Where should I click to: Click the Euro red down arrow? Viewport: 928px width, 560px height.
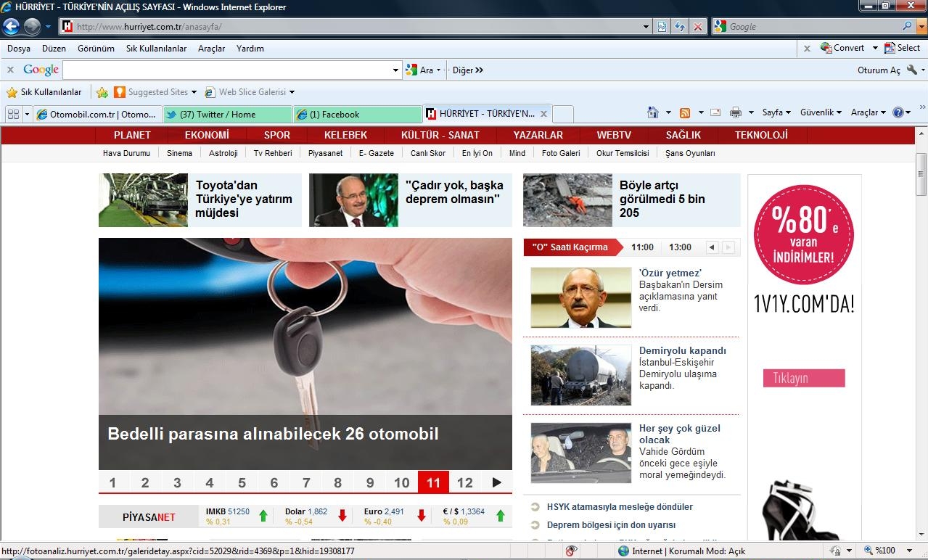pos(422,516)
